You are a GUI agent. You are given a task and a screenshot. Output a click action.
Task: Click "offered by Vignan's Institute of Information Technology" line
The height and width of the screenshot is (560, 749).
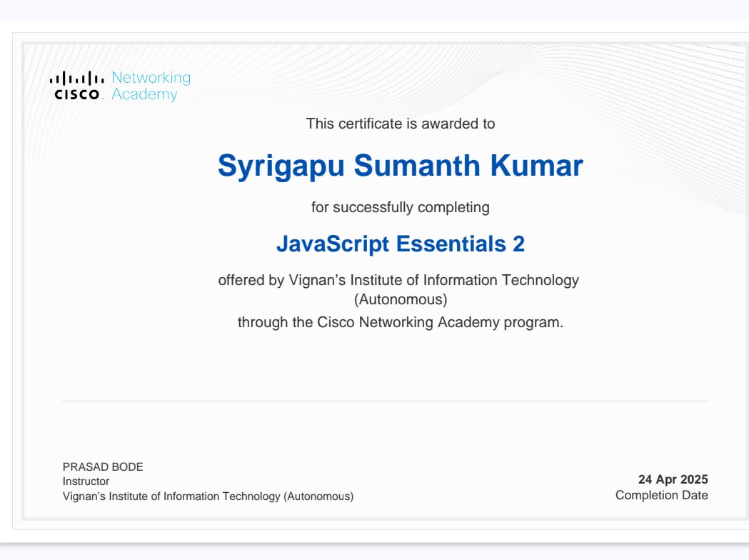pos(398,280)
